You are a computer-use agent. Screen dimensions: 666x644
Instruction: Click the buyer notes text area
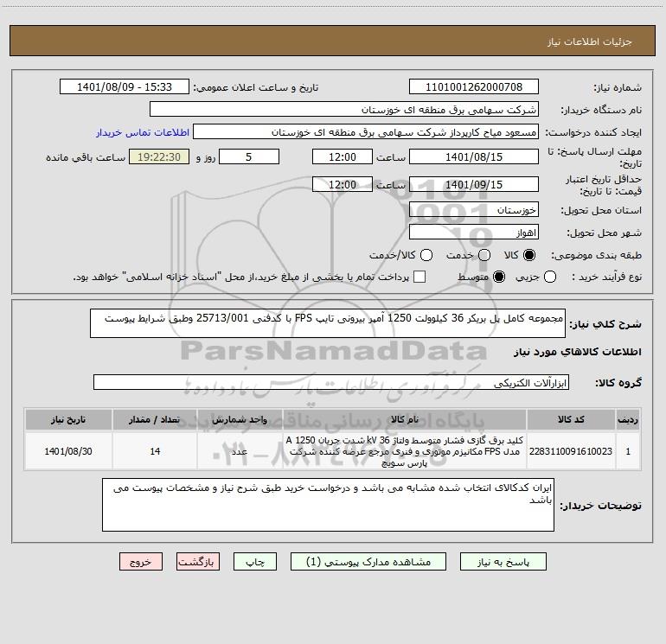(328, 504)
